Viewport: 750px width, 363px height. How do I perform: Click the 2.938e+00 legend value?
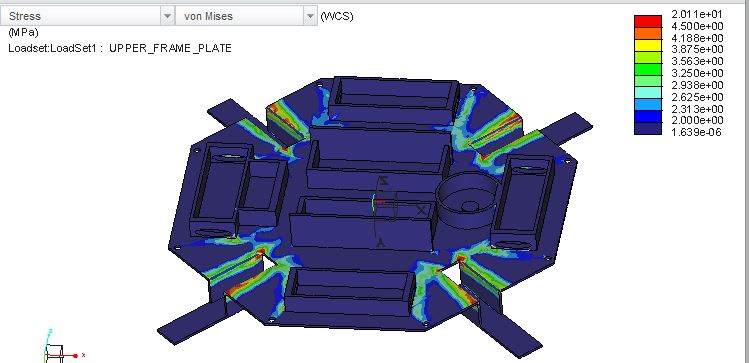pos(697,85)
